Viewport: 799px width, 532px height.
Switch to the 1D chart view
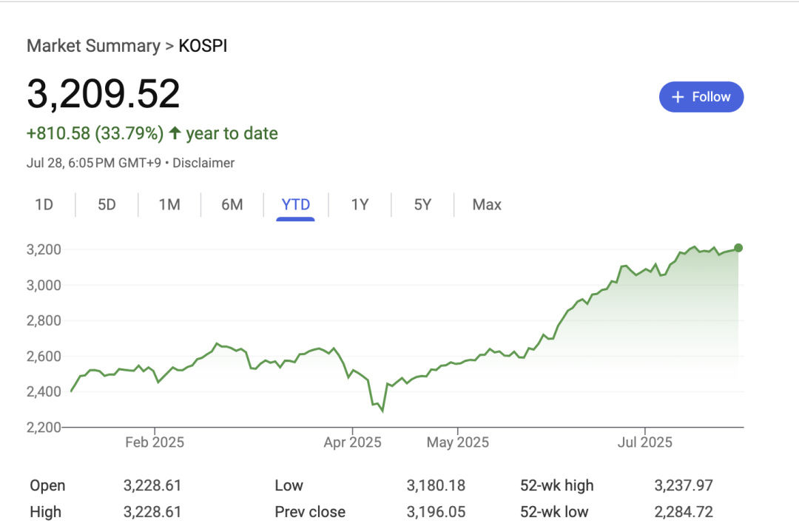(x=44, y=204)
